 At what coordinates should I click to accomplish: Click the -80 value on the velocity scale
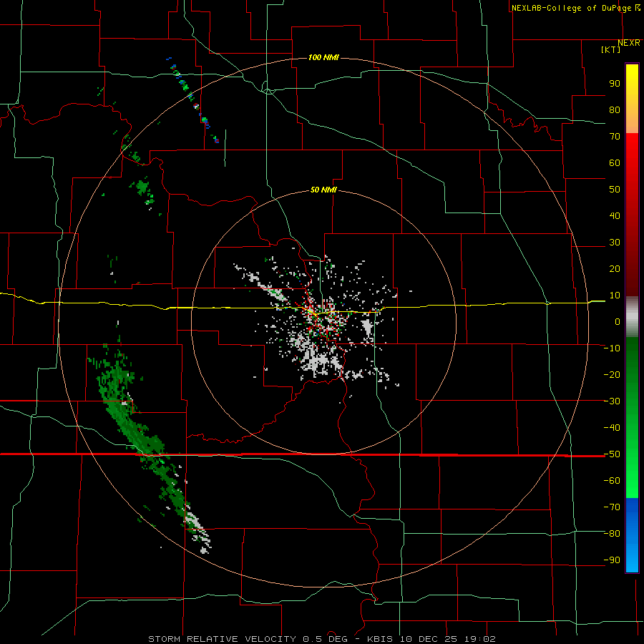pyautogui.click(x=612, y=534)
